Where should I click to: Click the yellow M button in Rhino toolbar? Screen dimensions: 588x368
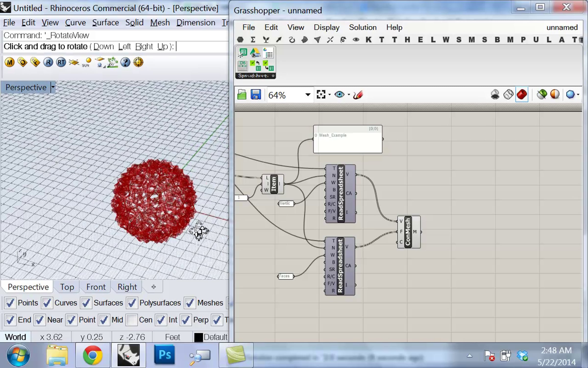tap(10, 62)
